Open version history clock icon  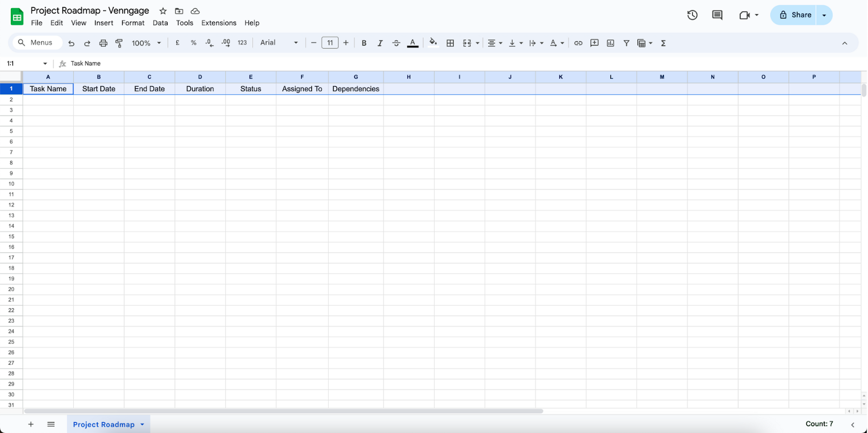[692, 15]
